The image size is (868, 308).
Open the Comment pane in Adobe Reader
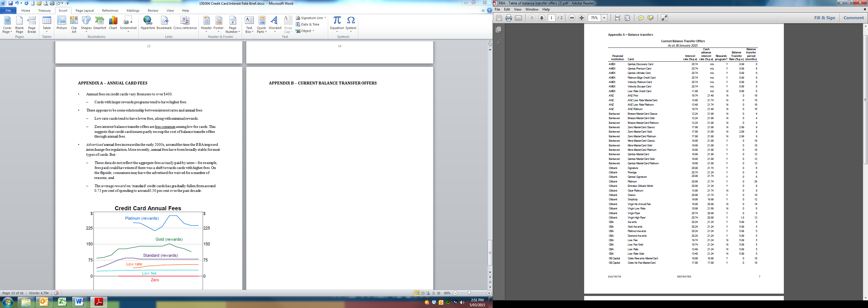pyautogui.click(x=854, y=18)
